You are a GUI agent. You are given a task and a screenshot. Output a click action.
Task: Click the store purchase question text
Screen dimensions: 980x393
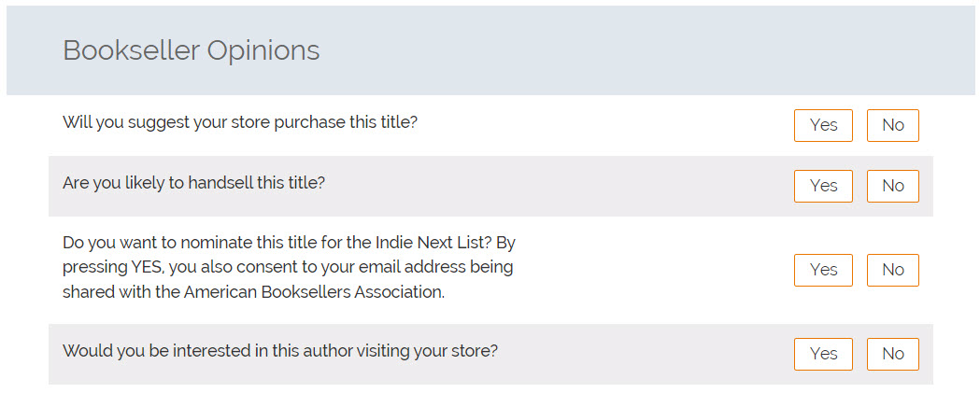pyautogui.click(x=240, y=122)
